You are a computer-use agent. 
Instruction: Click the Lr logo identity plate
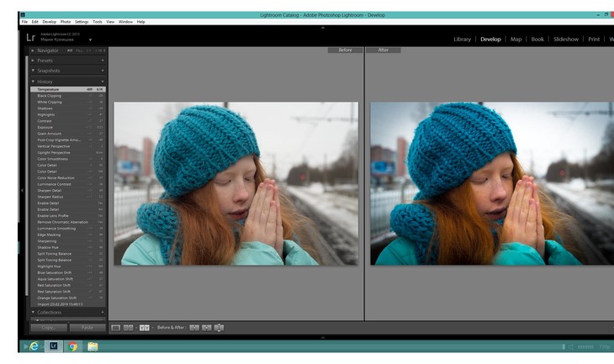pyautogui.click(x=30, y=38)
